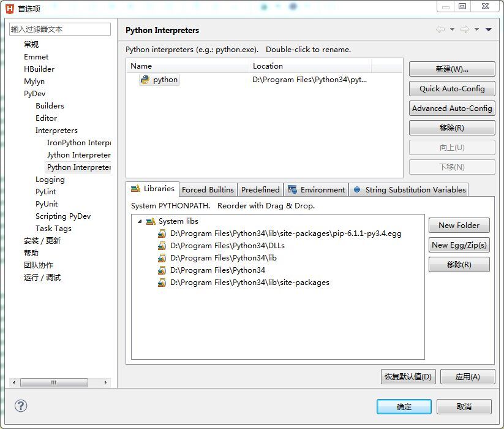Select 安装 / 更新 in tree

[42, 241]
